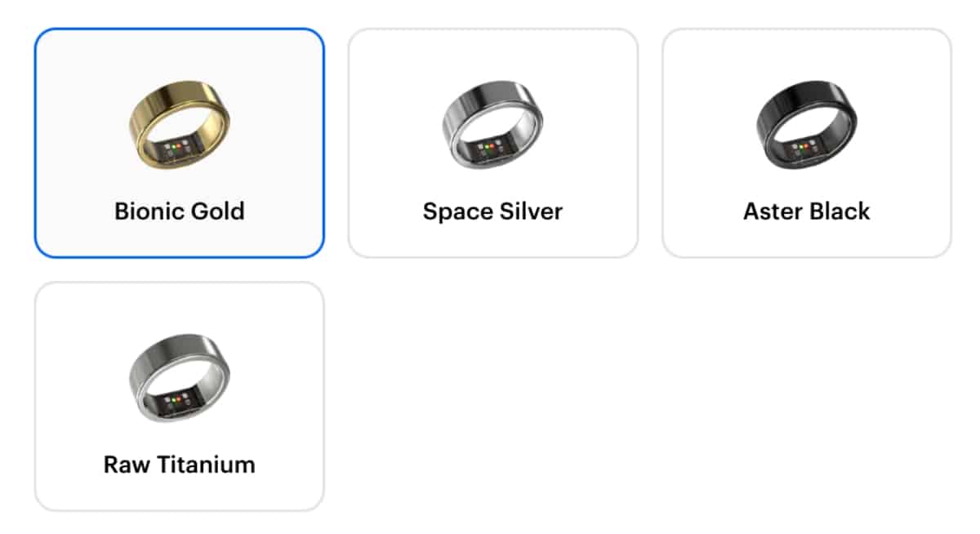The width and height of the screenshot is (980, 534).
Task: Click the "Bionic Gold" text label
Action: [x=179, y=211]
